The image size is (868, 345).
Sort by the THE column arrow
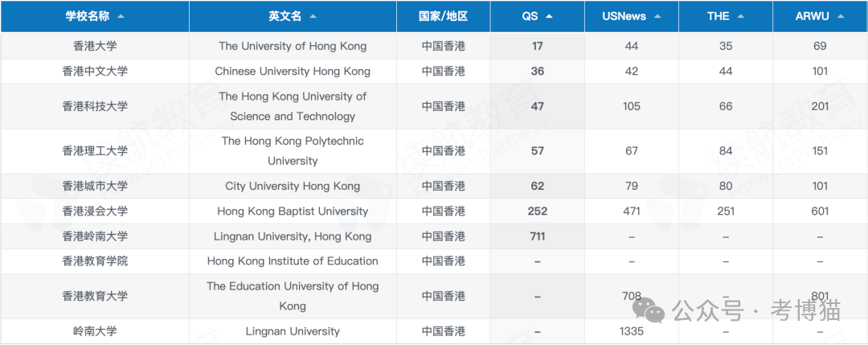click(740, 16)
